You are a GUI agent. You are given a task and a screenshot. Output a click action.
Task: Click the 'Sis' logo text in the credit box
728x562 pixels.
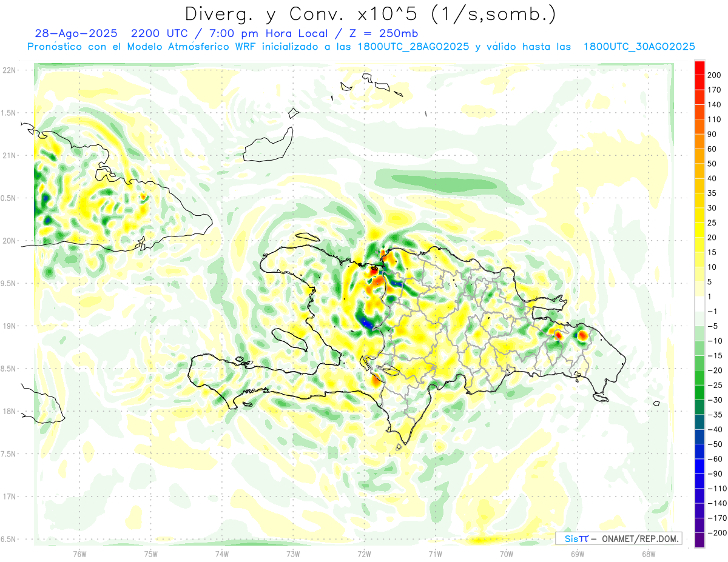pos(571,539)
